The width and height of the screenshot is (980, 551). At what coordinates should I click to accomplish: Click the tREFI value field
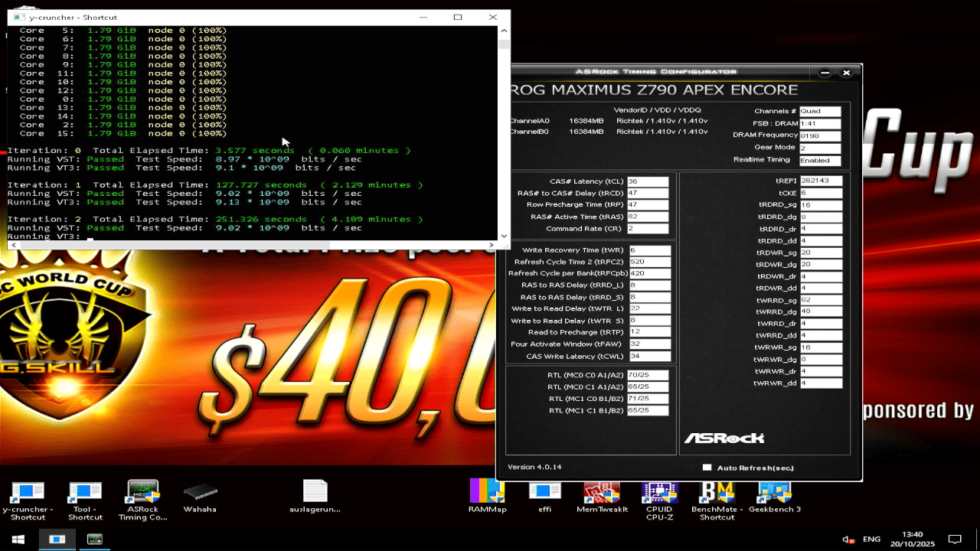click(821, 181)
